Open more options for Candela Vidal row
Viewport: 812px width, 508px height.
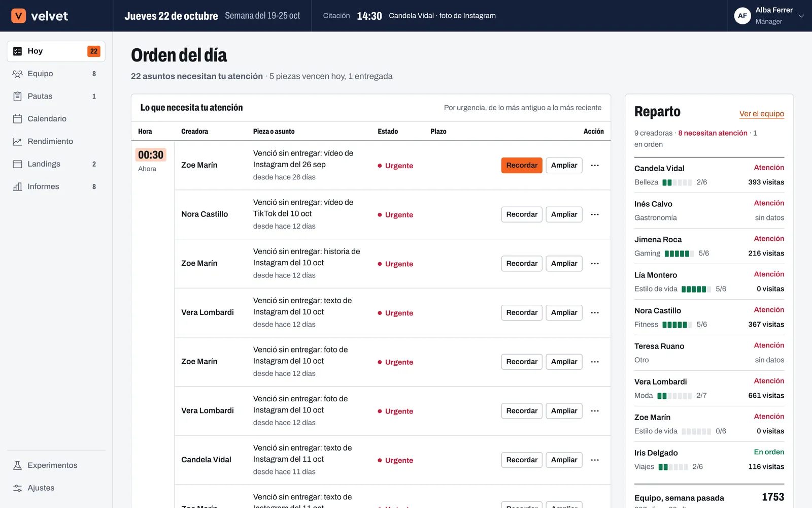click(595, 460)
